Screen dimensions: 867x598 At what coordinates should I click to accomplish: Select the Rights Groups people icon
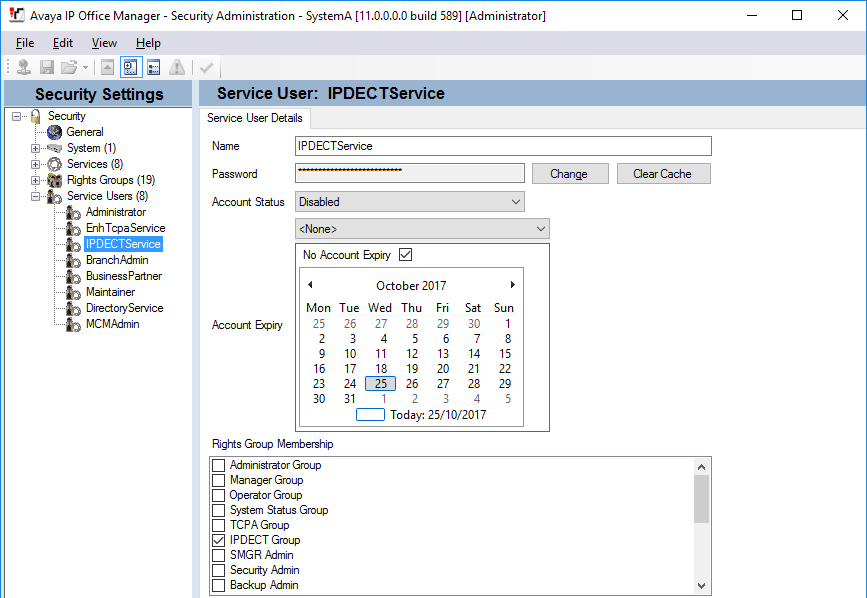click(54, 180)
